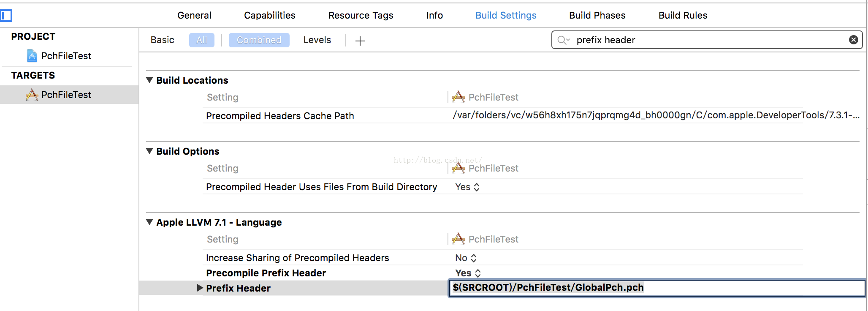Select Precompiled Headers Cache Path setting

[280, 116]
